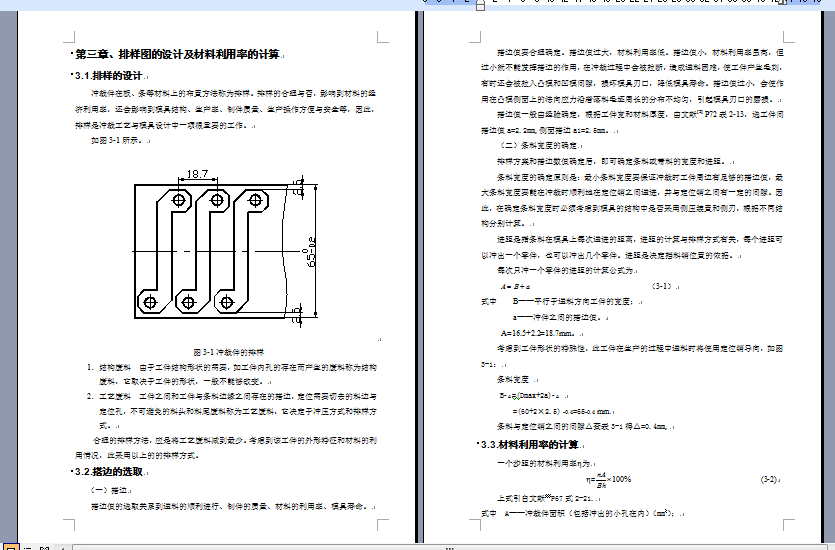Click the chapter three heading '第三章、排样图的设计及材料利用率的计算'
The image size is (835, 550).
(x=177, y=54)
